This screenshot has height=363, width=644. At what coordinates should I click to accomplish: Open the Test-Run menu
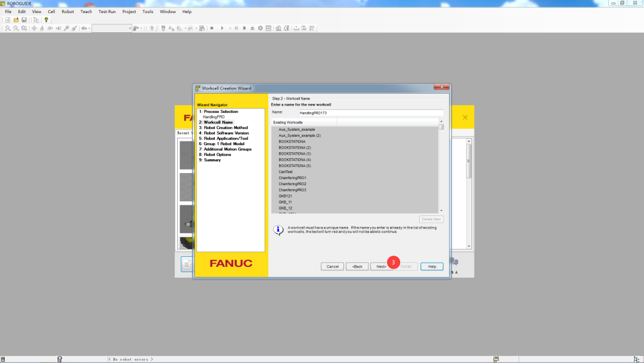(107, 11)
